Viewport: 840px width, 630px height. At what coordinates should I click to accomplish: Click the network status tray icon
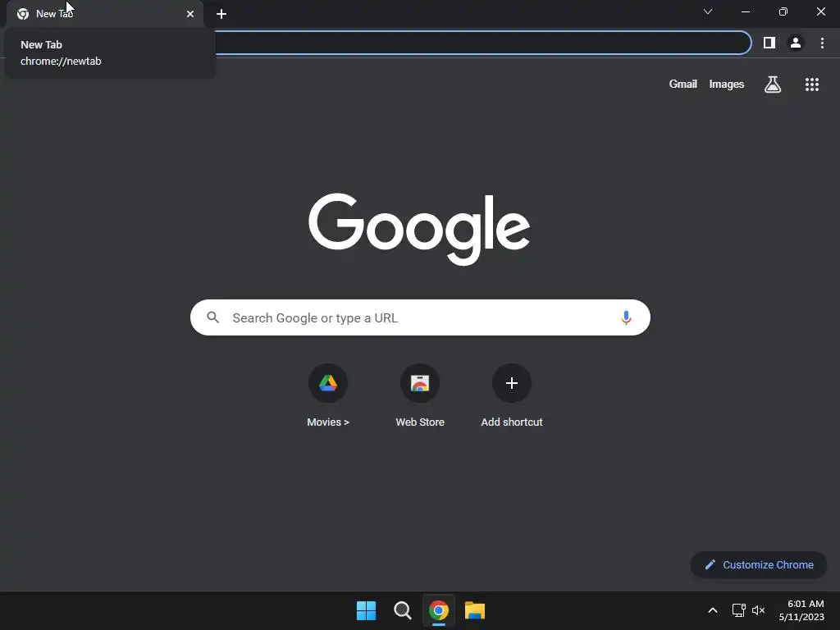coord(739,610)
